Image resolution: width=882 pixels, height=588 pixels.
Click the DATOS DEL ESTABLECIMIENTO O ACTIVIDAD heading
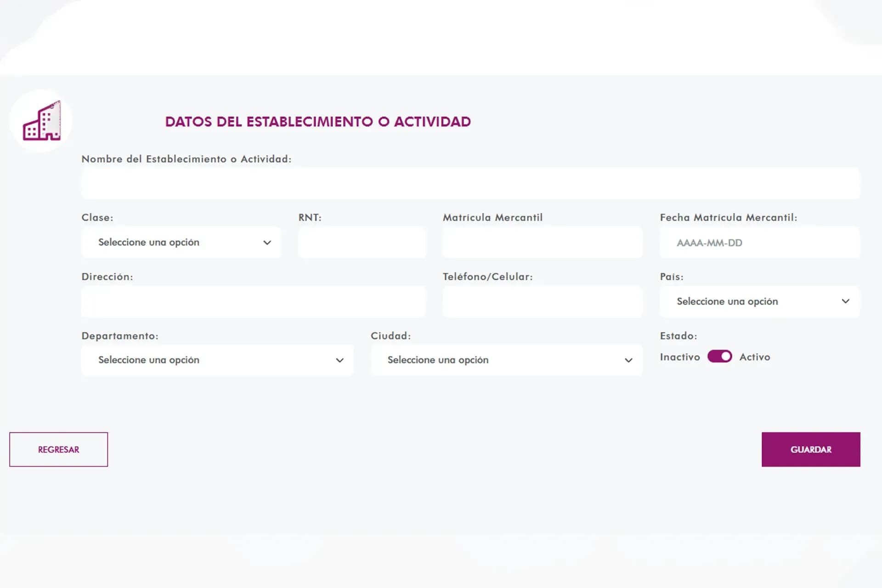[x=318, y=122]
